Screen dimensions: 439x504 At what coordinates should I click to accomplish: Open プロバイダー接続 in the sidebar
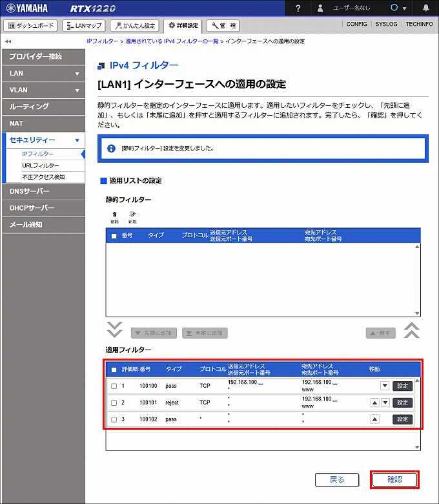click(43, 57)
